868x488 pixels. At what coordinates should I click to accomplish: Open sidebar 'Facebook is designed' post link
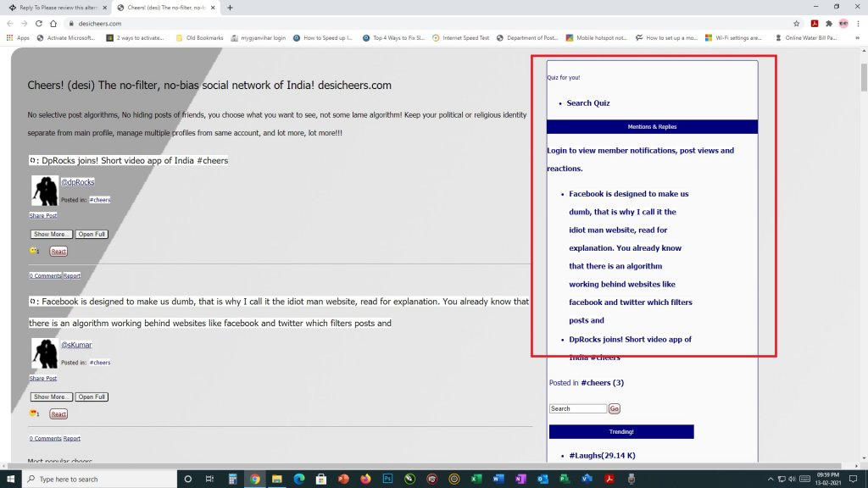click(x=631, y=257)
